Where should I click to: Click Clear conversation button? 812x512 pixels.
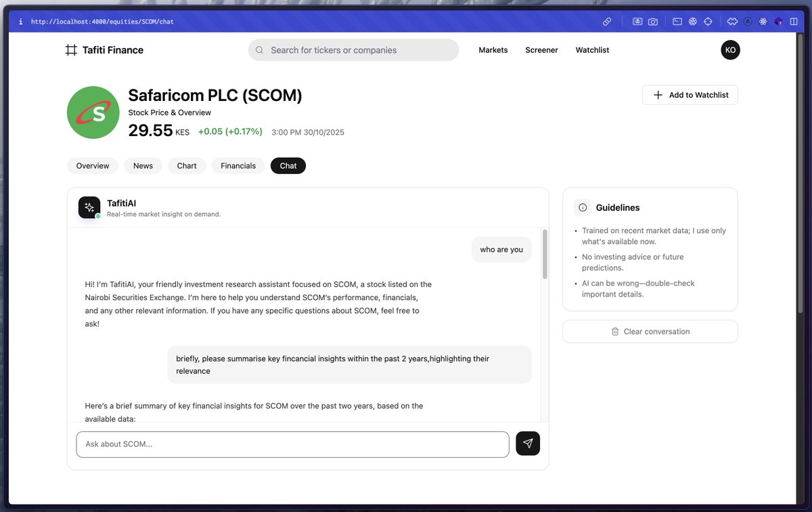pos(650,332)
